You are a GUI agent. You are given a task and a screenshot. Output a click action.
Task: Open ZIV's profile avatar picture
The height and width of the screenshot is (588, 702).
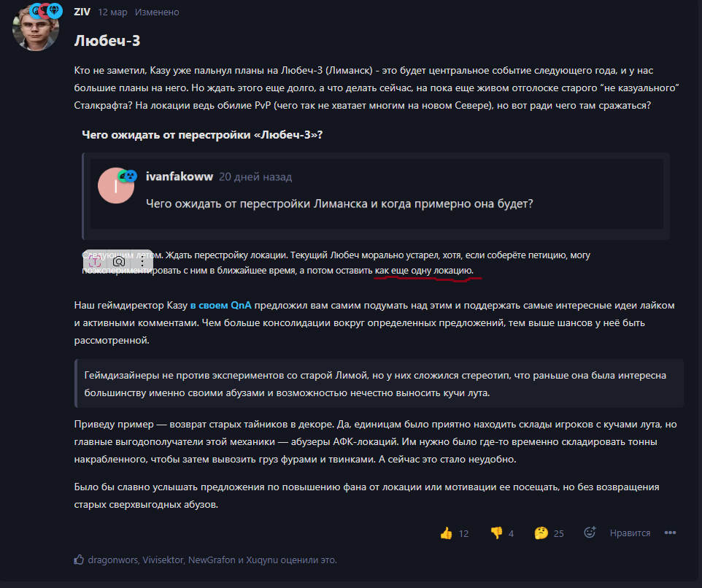35,29
